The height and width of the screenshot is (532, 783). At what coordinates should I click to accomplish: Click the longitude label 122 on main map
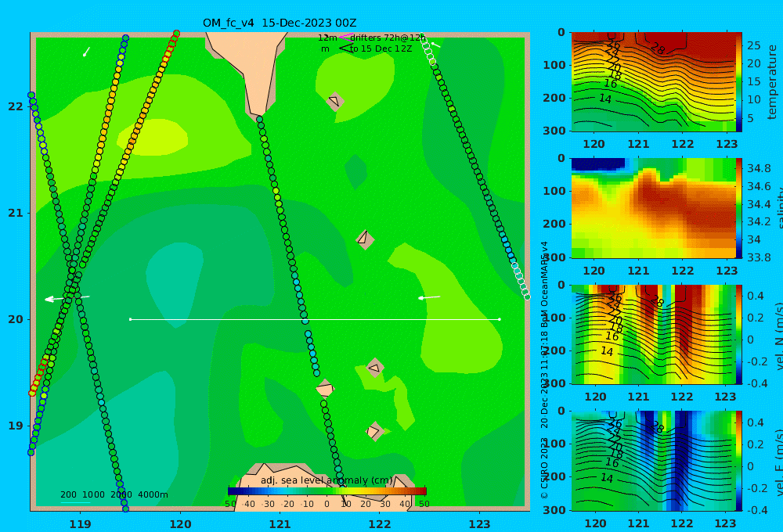[380, 524]
